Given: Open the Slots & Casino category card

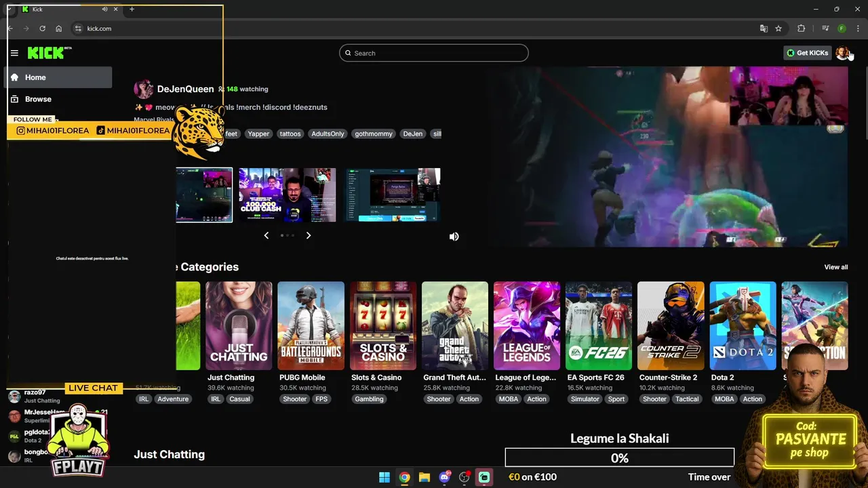Looking at the screenshot, I should click(x=383, y=326).
